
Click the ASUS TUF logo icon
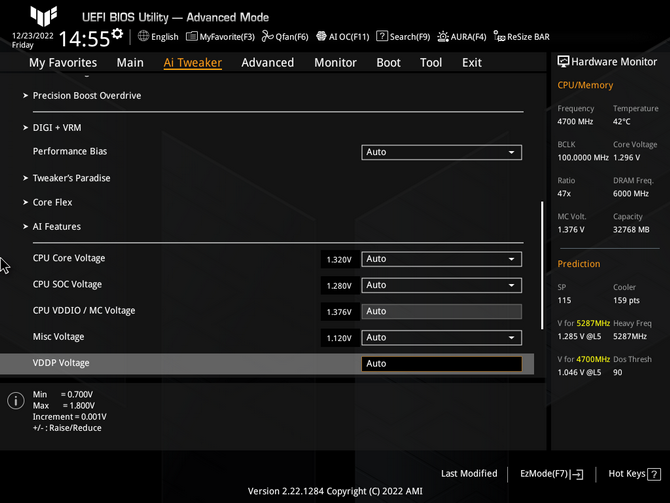pos(44,16)
